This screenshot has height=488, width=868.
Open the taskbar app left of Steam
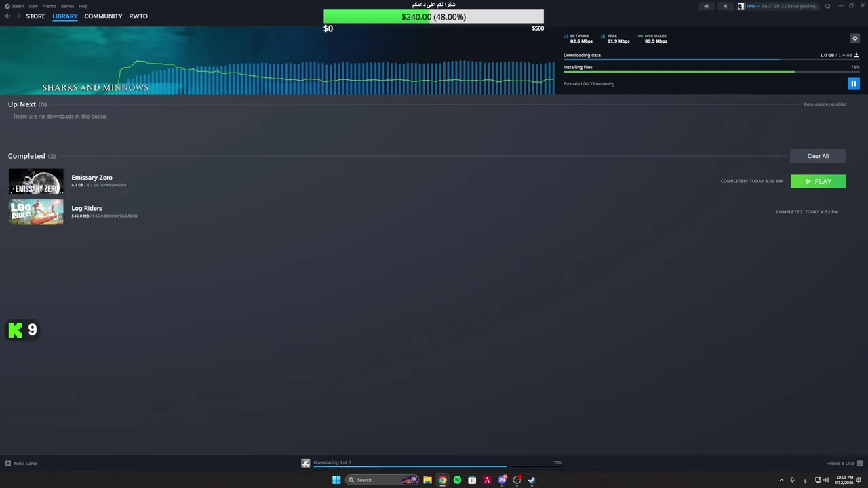tap(517, 480)
